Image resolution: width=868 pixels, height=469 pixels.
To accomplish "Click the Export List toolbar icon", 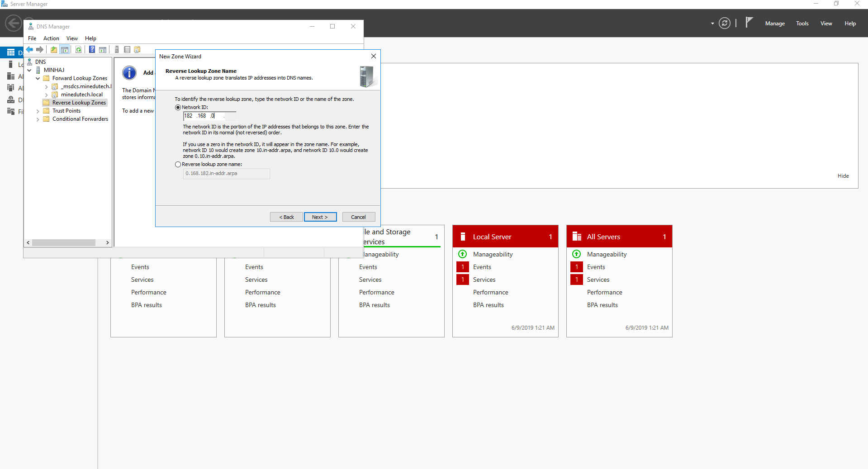I will 127,50.
